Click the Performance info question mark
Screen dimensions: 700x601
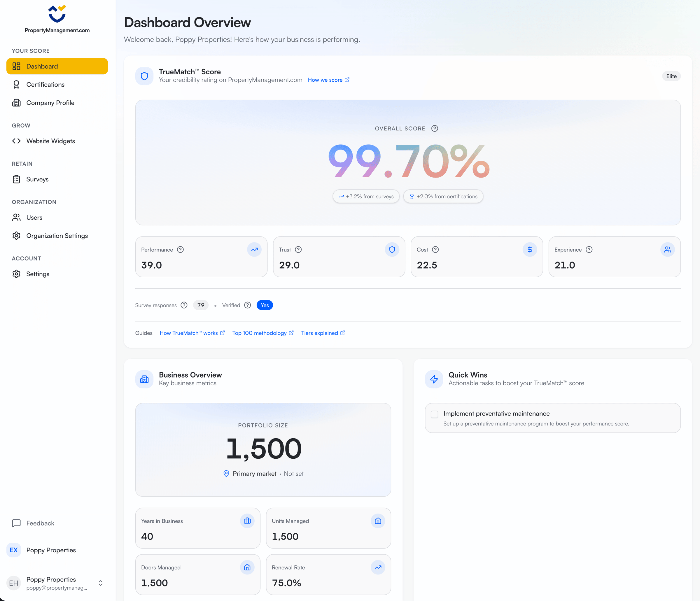pos(181,250)
